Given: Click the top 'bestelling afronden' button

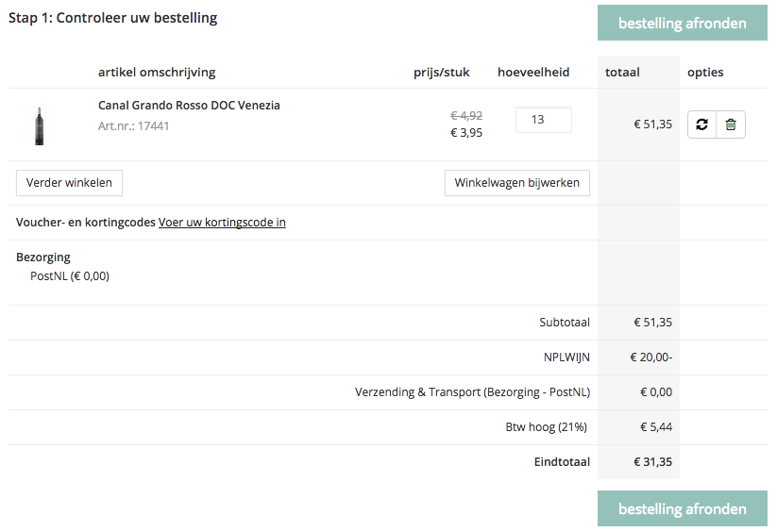Looking at the screenshot, I should 682,23.
